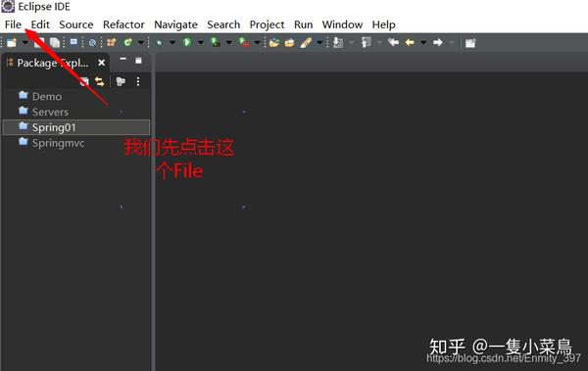
Task: Click the yellow Back arrow icon
Action: 410,43
